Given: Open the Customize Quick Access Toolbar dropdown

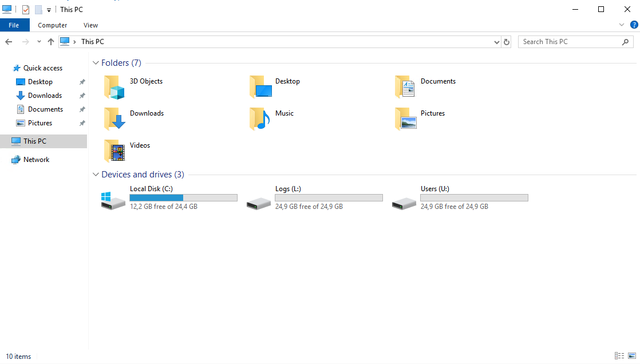Looking at the screenshot, I should 49,10.
